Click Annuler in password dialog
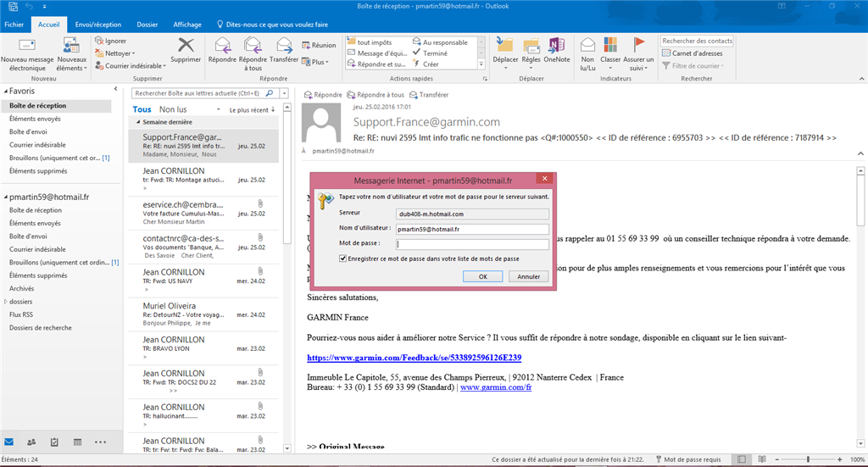 [529, 276]
